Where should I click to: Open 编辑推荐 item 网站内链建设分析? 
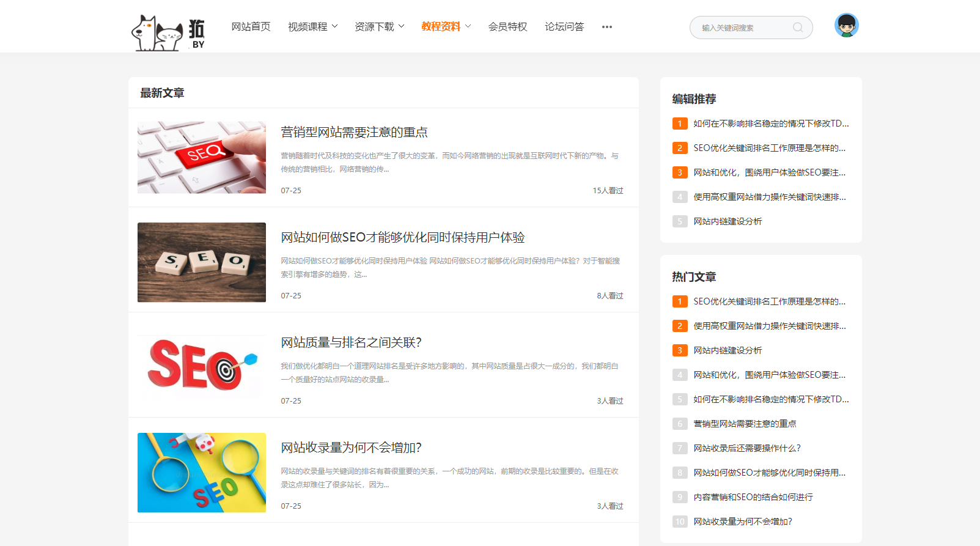(728, 221)
